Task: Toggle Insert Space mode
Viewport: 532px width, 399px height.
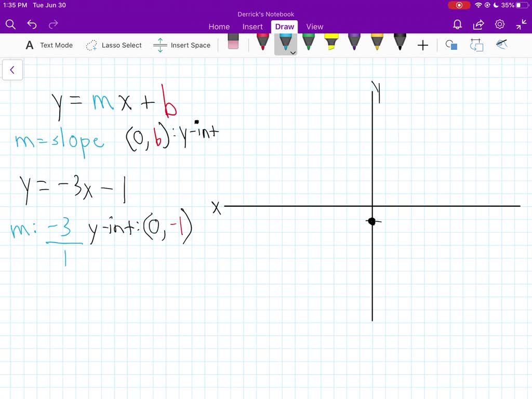Action: pyautogui.click(x=182, y=45)
